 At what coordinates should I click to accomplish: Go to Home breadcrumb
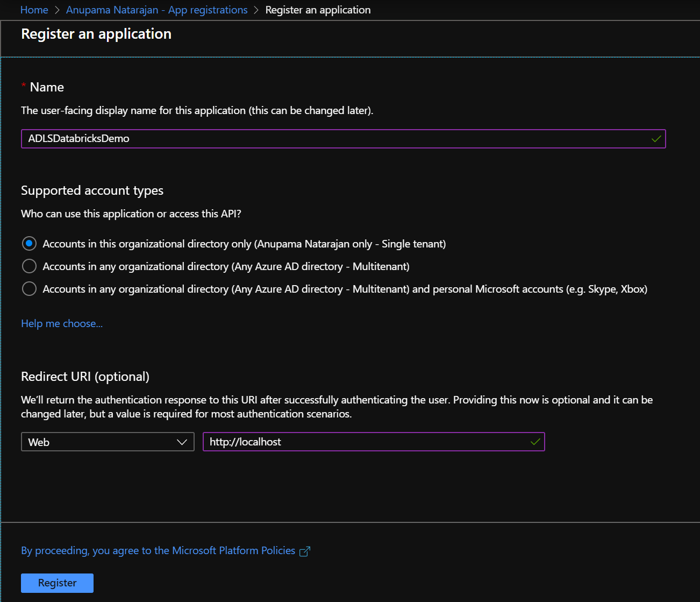34,10
